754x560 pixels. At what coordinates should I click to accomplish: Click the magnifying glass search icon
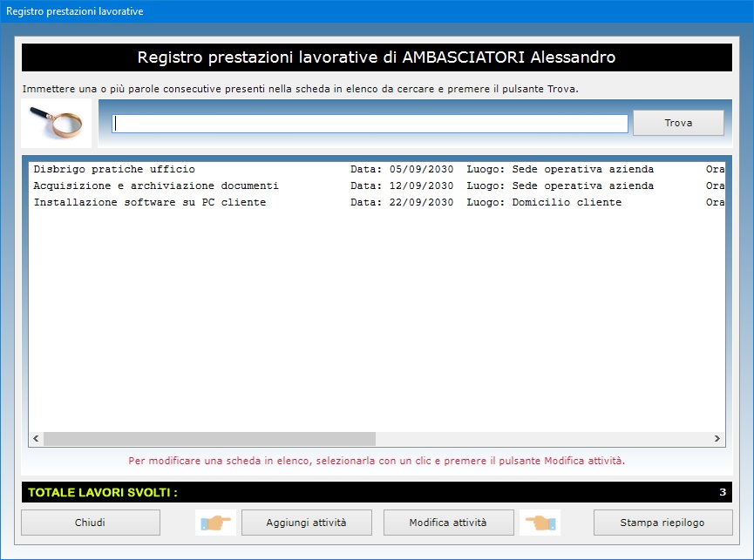coord(57,123)
